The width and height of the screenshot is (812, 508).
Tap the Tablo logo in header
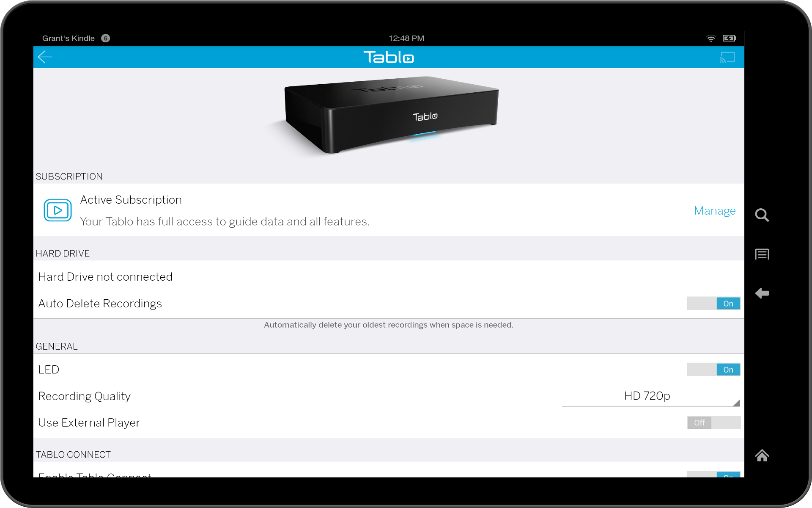tap(389, 57)
